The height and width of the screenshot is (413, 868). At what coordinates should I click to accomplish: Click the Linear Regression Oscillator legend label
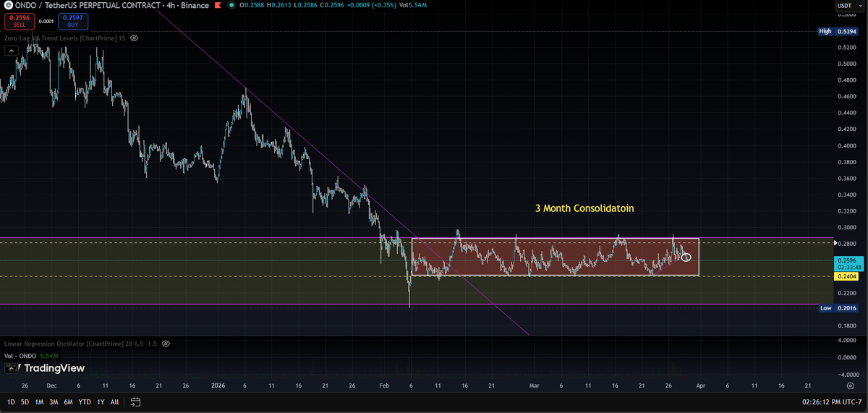[x=81, y=344]
